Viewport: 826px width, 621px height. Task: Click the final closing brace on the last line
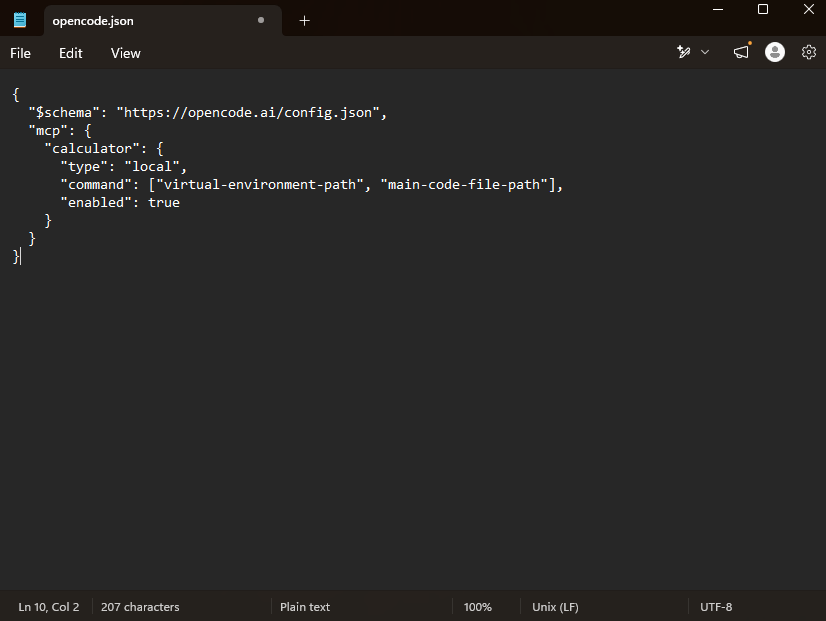[16, 257]
